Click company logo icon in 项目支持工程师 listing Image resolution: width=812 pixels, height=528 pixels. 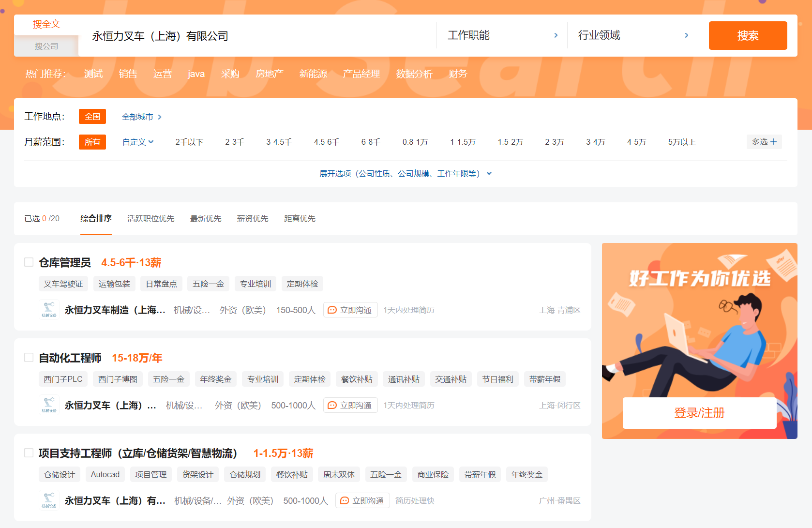click(x=49, y=500)
